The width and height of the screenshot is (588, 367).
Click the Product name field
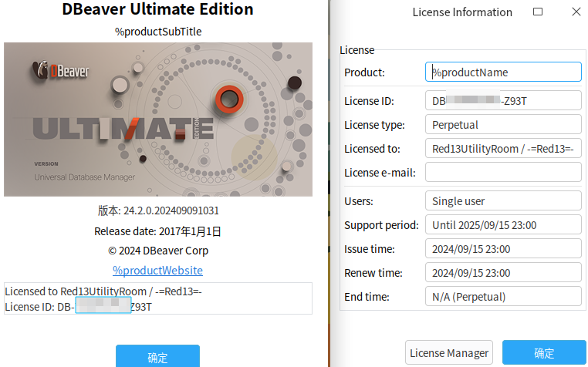coord(503,72)
